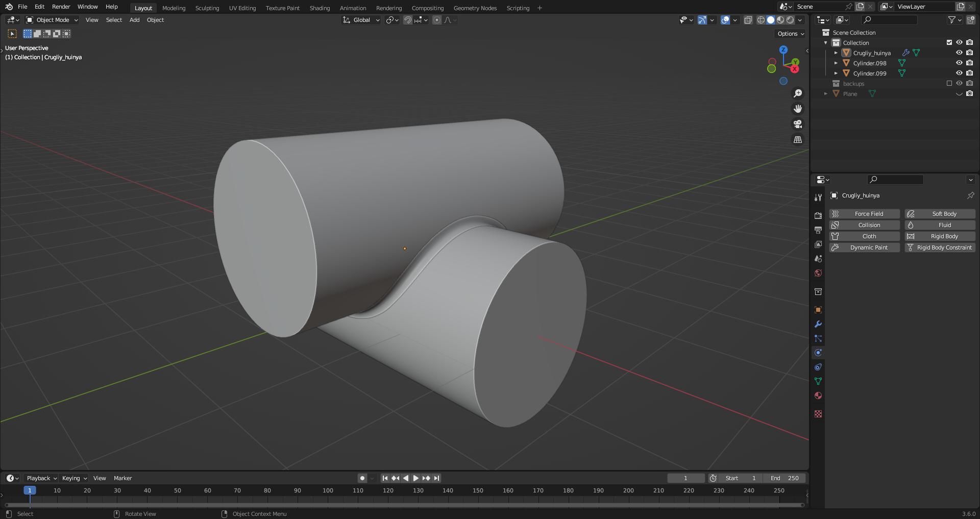Open the Render menu

coord(61,7)
